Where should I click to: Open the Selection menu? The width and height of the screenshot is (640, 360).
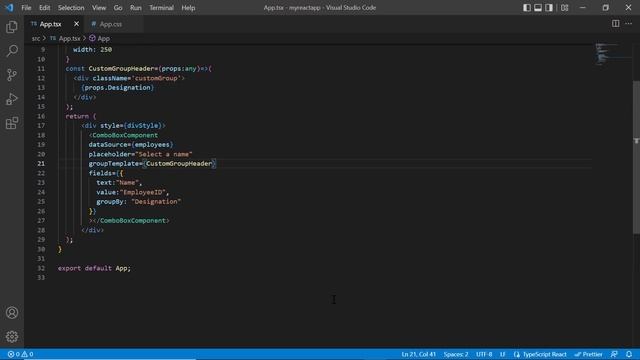point(71,8)
